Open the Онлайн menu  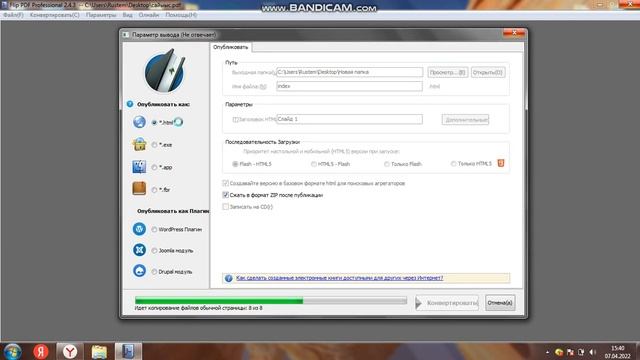click(x=149, y=15)
